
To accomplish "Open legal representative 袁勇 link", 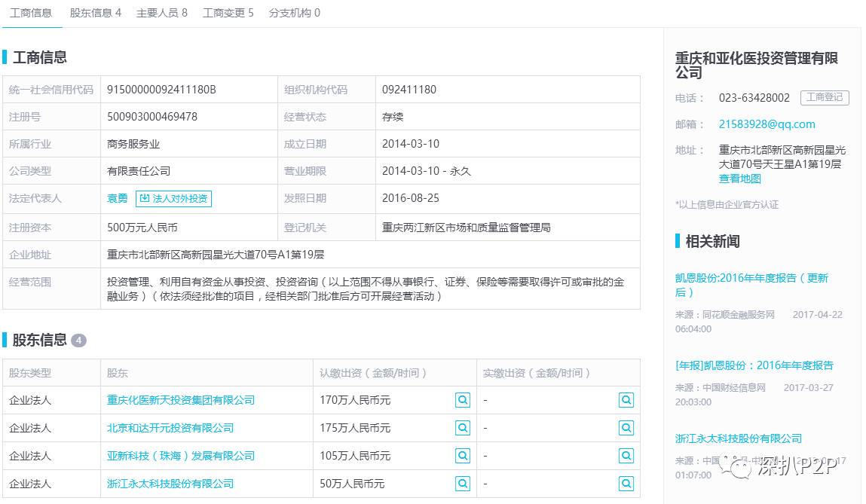I will click(x=117, y=198).
